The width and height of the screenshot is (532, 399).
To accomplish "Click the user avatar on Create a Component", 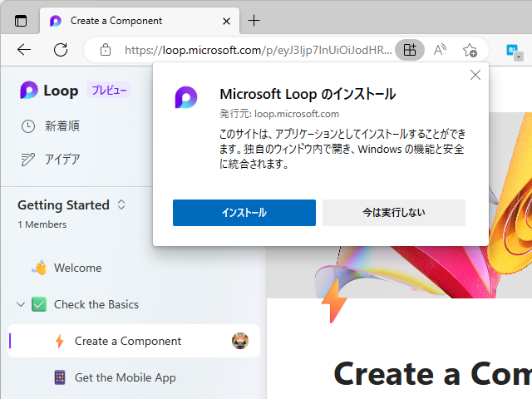I will pyautogui.click(x=240, y=341).
